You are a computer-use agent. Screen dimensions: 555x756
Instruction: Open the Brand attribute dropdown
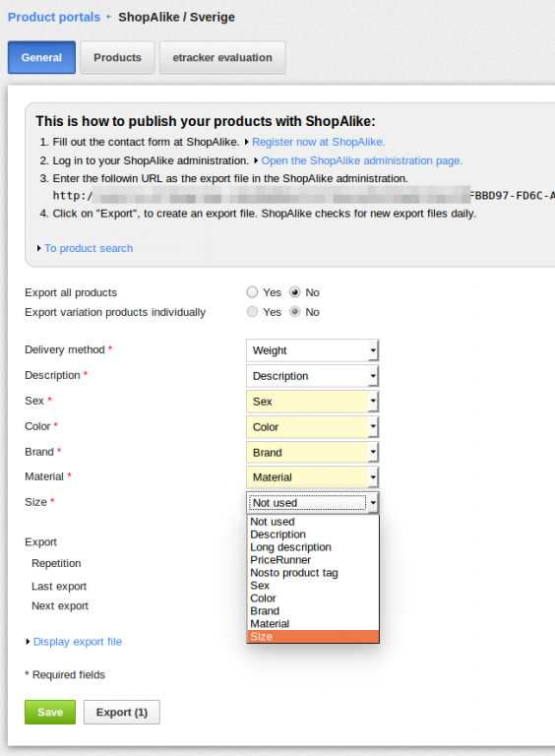point(312,453)
